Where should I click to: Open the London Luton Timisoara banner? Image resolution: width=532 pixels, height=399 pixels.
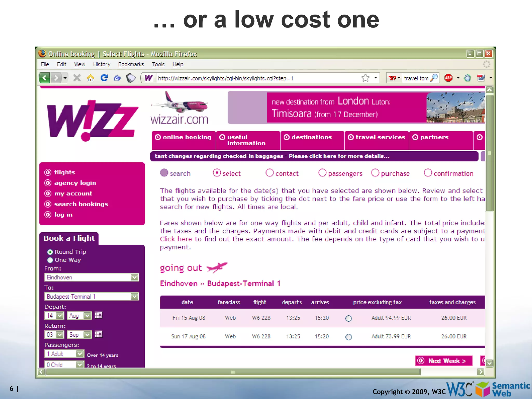[x=356, y=107]
